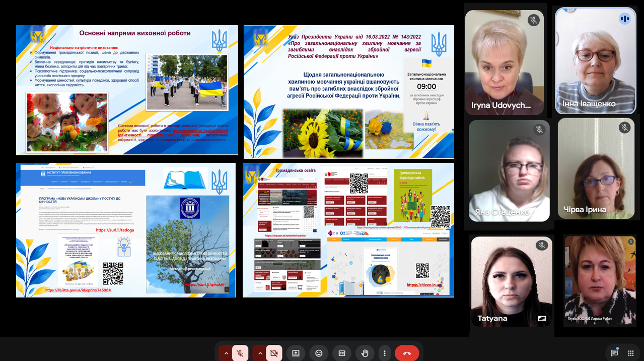644x361 pixels.
Task: Unmute the microphone in the call toolbar
Action: (241, 353)
